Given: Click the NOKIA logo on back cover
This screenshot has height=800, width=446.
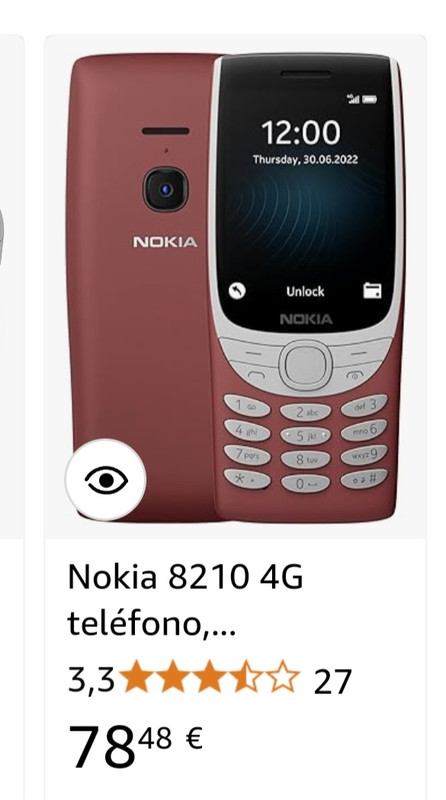Looking at the screenshot, I should (165, 242).
